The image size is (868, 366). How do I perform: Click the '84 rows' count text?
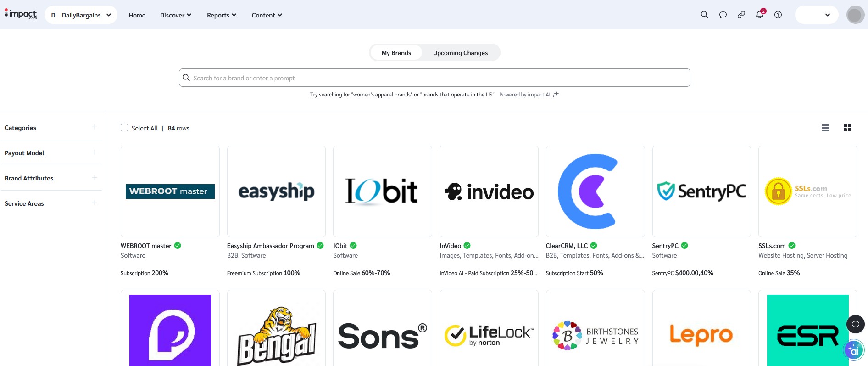(x=178, y=128)
